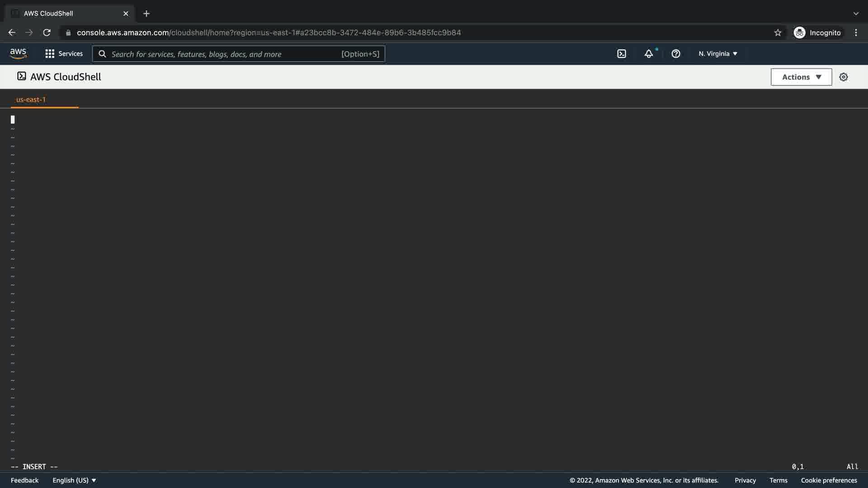Open the English (US) language dropdown
The image size is (868, 488).
point(74,480)
